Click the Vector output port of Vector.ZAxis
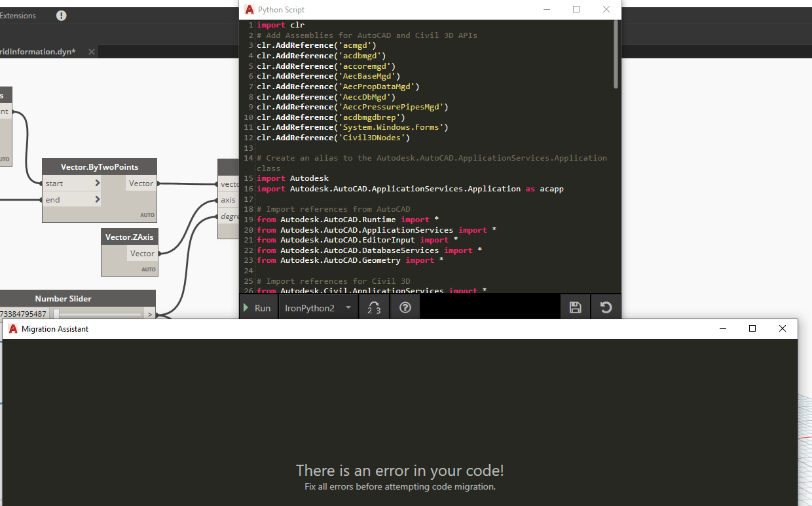Viewport: 812px width, 506px height. point(142,254)
